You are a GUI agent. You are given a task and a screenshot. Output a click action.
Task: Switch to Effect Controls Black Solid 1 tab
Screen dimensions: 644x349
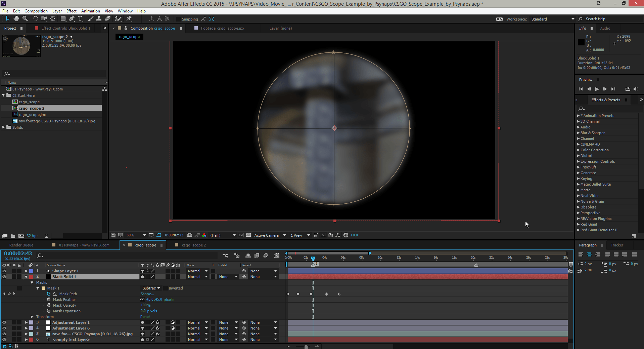tap(65, 28)
